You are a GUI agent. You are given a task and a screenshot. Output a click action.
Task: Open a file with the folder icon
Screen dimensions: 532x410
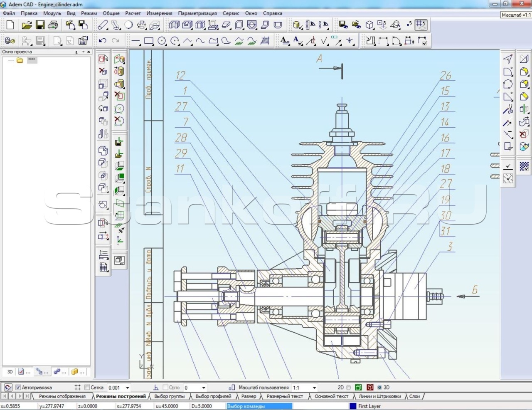[x=27, y=25]
